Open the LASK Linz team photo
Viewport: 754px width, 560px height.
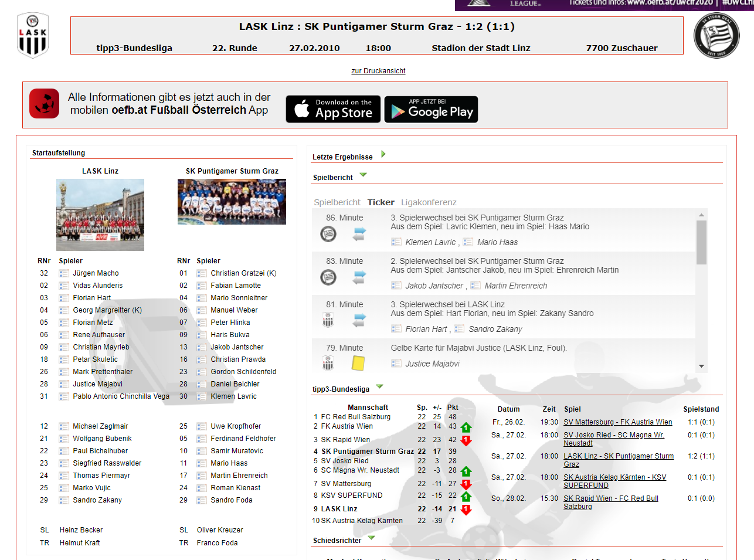(x=100, y=215)
